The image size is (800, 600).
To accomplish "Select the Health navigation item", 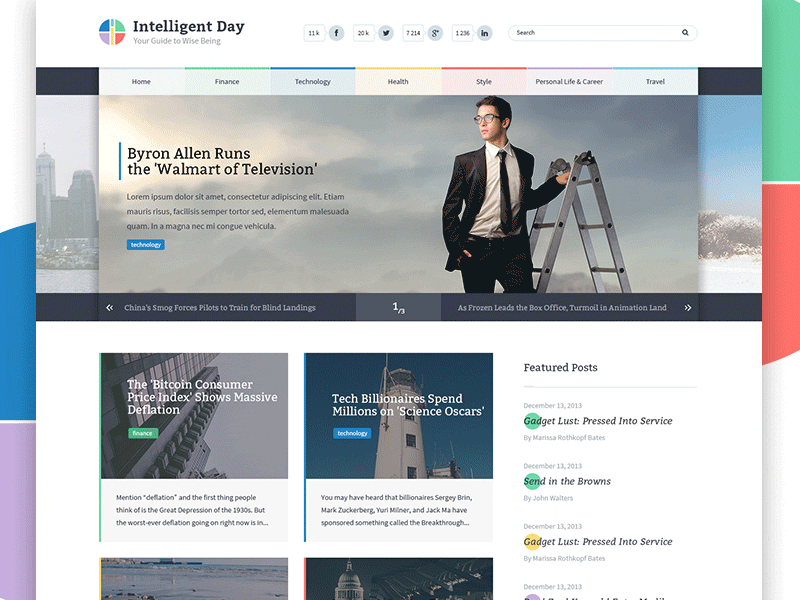I will click(398, 81).
